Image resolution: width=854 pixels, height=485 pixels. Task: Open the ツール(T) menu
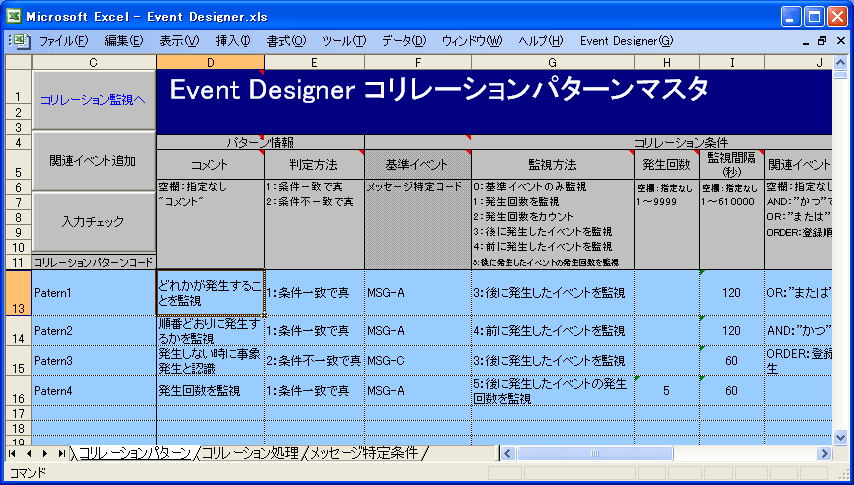coord(344,41)
